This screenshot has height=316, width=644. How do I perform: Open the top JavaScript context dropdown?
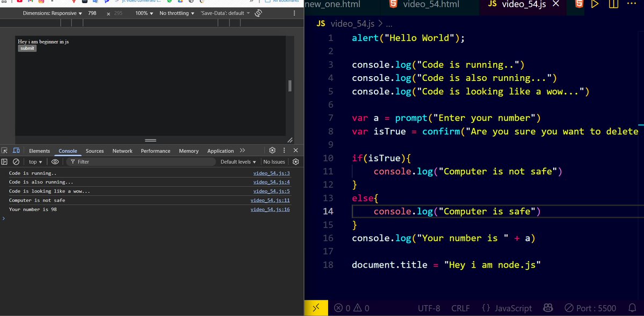[x=35, y=161]
